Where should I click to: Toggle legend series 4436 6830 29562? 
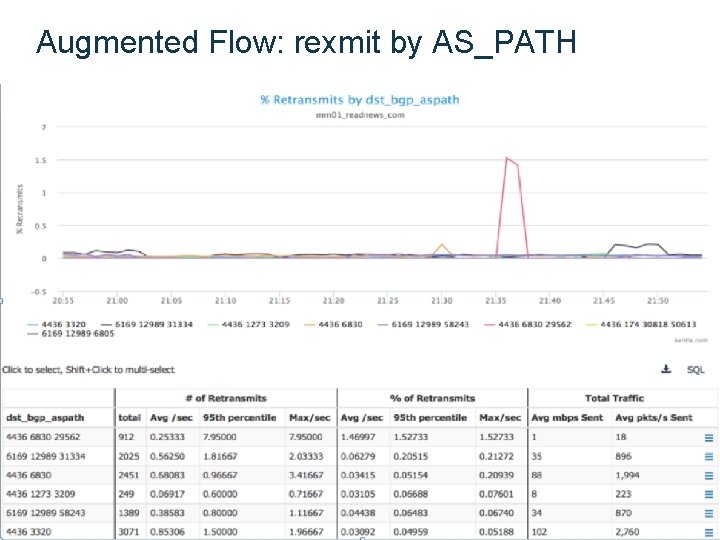pyautogui.click(x=528, y=324)
